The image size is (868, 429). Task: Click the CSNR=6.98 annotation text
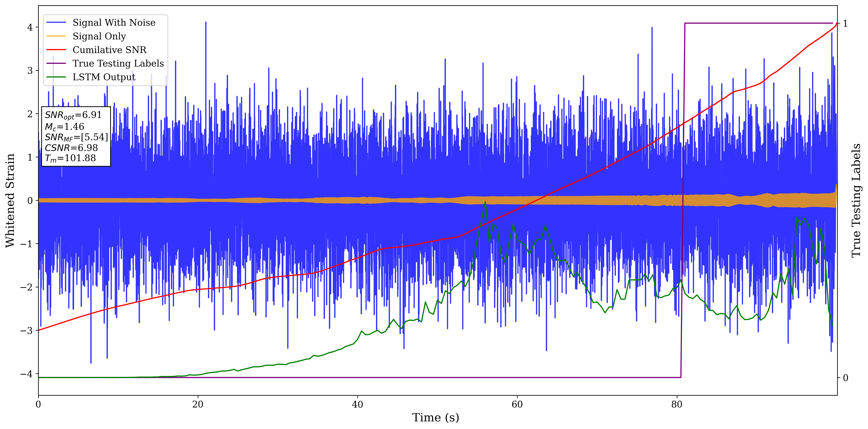[72, 148]
